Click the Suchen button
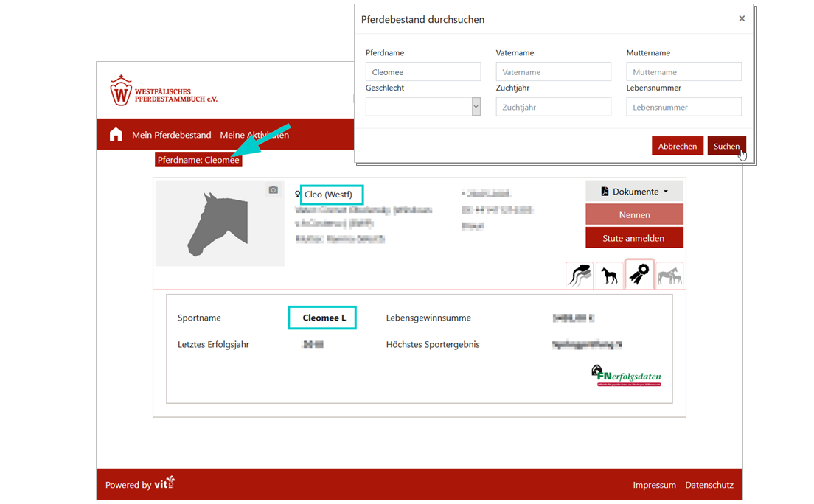 (x=727, y=146)
